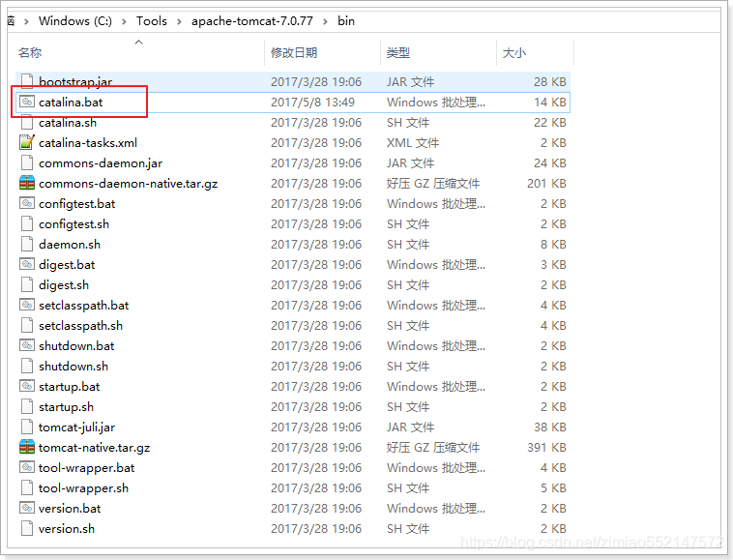Select the file name tomcat-native.tar.gz
Viewport: 733px width, 560px height.
coord(94,448)
